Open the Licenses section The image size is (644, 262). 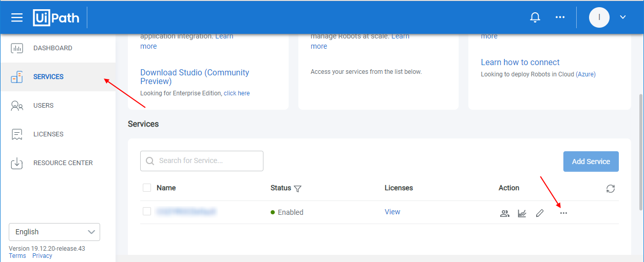(58, 134)
